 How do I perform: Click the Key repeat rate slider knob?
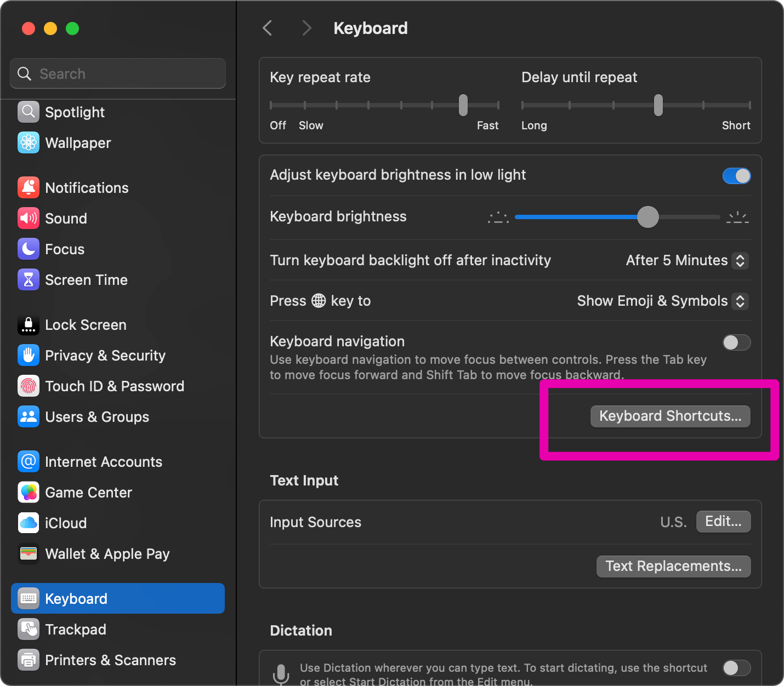[463, 105]
